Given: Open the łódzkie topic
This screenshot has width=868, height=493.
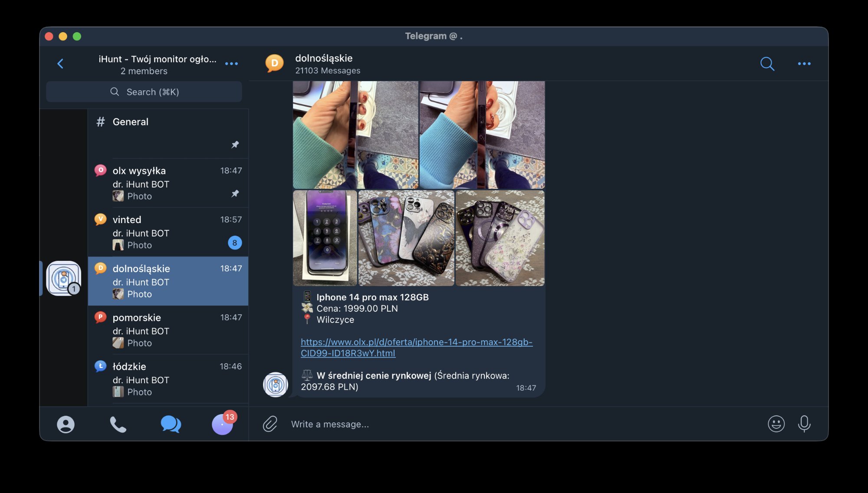Looking at the screenshot, I should click(x=168, y=379).
